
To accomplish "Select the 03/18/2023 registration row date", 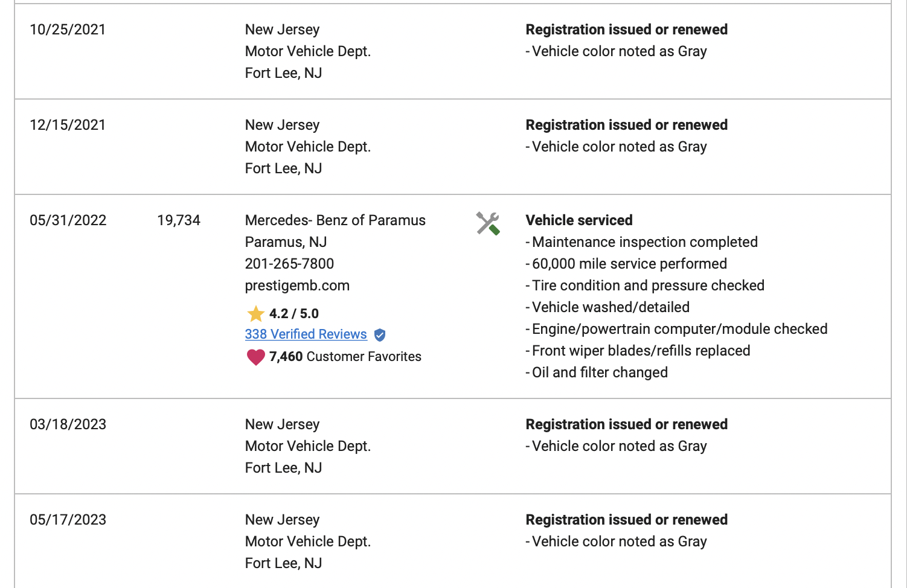I will click(68, 424).
